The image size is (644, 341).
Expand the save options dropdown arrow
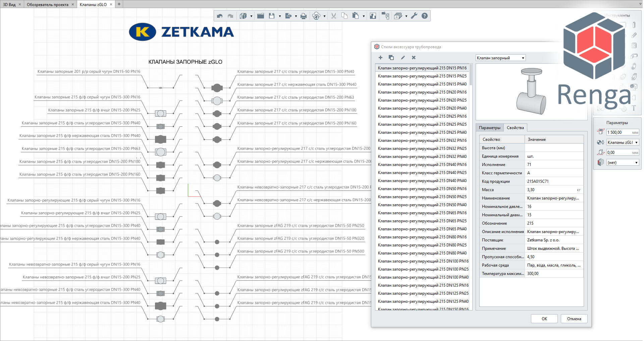point(280,16)
